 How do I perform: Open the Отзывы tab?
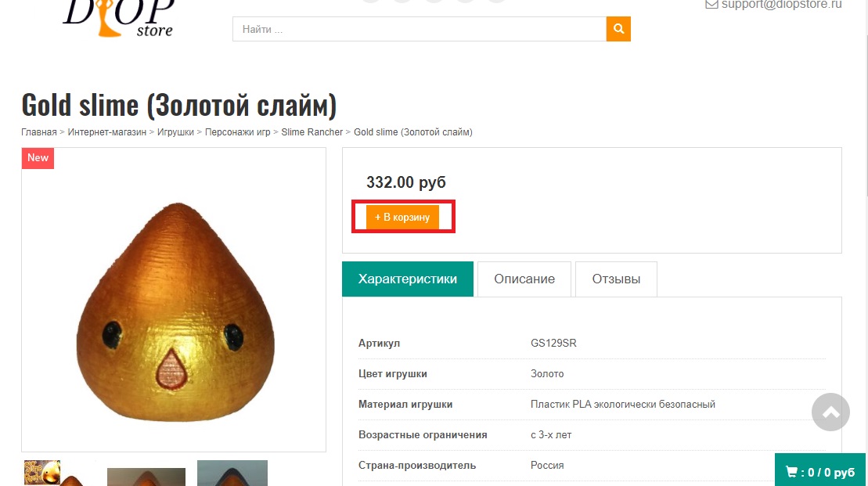tap(616, 279)
